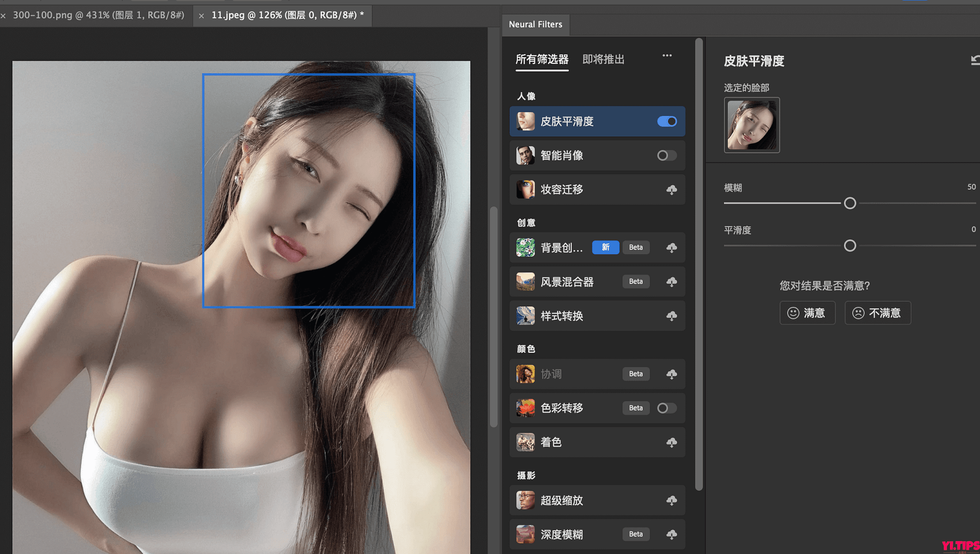
Task: Select the 智能肖像 filter thumbnail icon
Action: 525,155
